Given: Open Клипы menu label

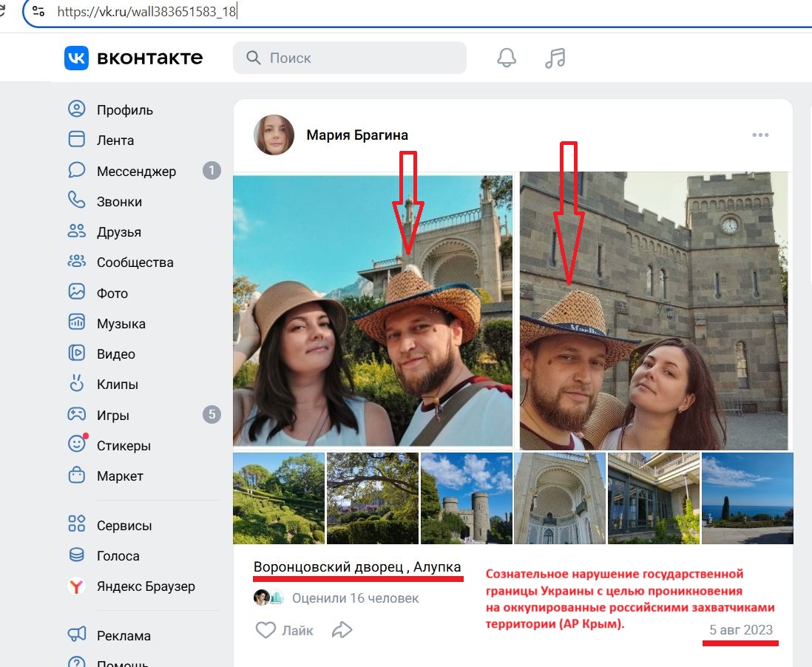Looking at the screenshot, I should (x=118, y=385).
